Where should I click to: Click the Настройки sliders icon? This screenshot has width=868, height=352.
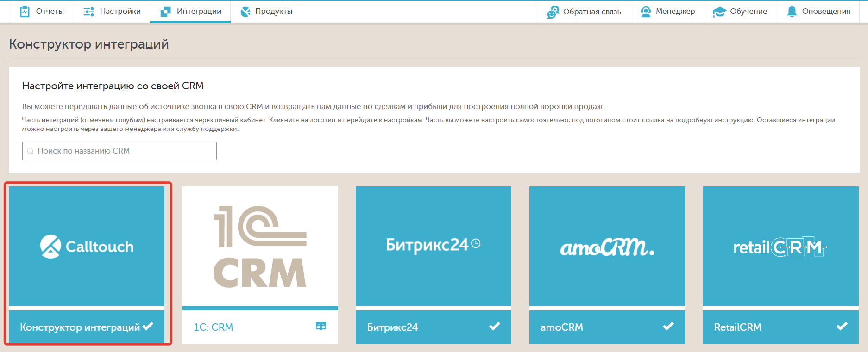(x=88, y=12)
